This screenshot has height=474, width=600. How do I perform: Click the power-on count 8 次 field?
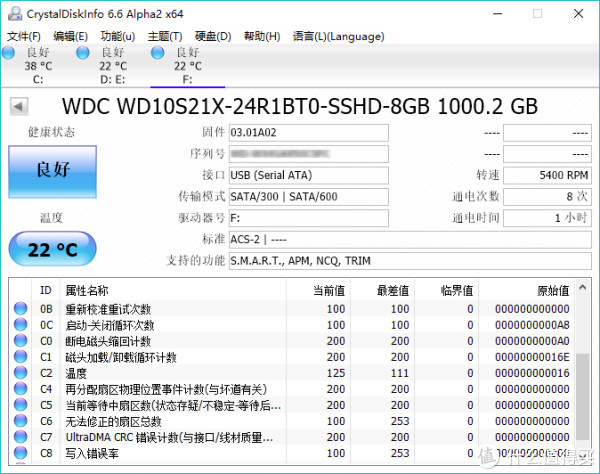pyautogui.click(x=547, y=197)
